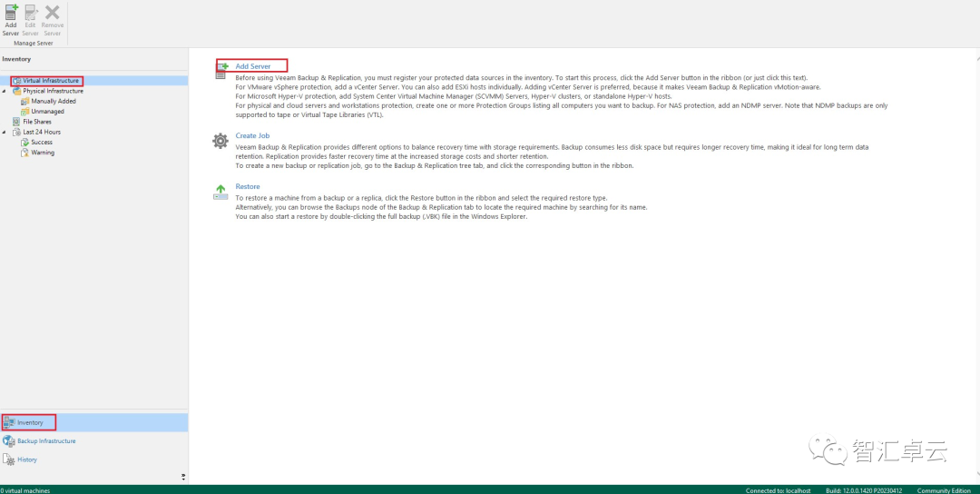
Task: Open the Warning sessions item
Action: [43, 153]
